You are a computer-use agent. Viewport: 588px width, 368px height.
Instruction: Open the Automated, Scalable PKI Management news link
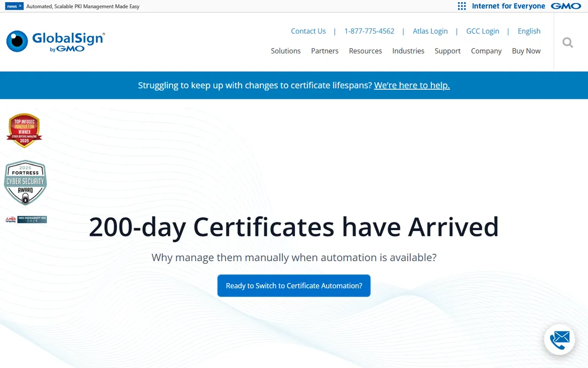point(83,6)
